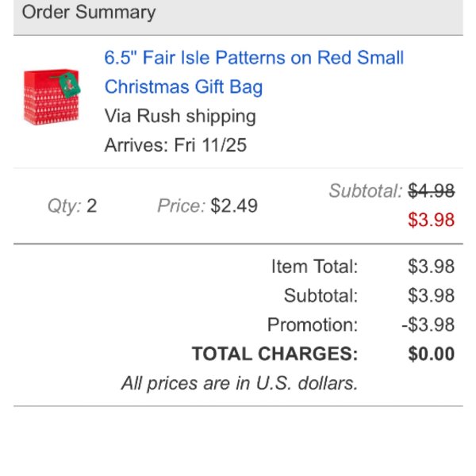This screenshot has width=476, height=476.
Task: Click the -$3.98 promotion amount
Action: coord(428,324)
